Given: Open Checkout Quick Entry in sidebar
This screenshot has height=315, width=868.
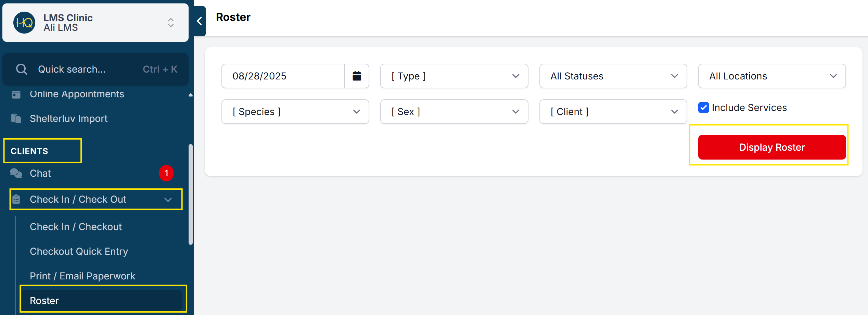Looking at the screenshot, I should pyautogui.click(x=79, y=251).
